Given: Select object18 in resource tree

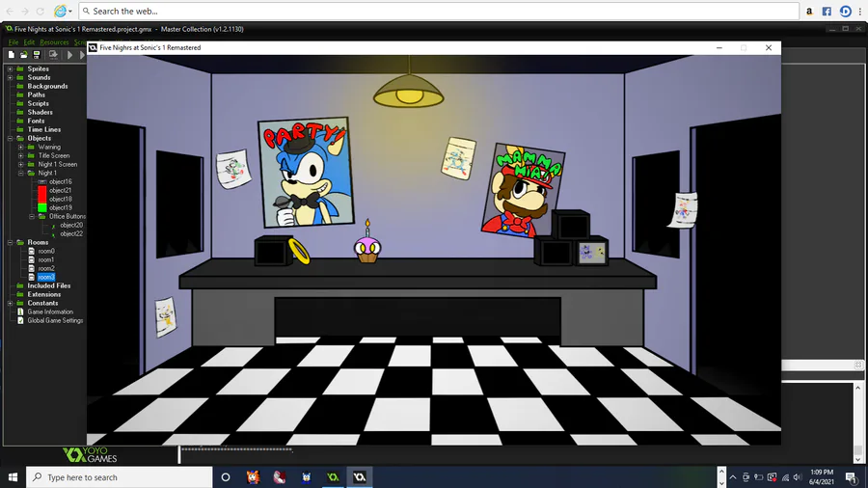Looking at the screenshot, I should [x=61, y=200].
